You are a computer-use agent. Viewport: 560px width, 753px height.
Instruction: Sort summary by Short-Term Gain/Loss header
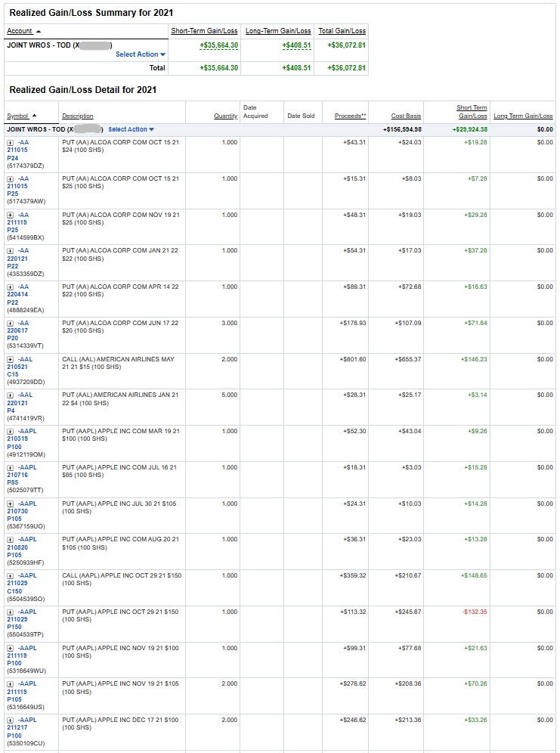(x=204, y=31)
